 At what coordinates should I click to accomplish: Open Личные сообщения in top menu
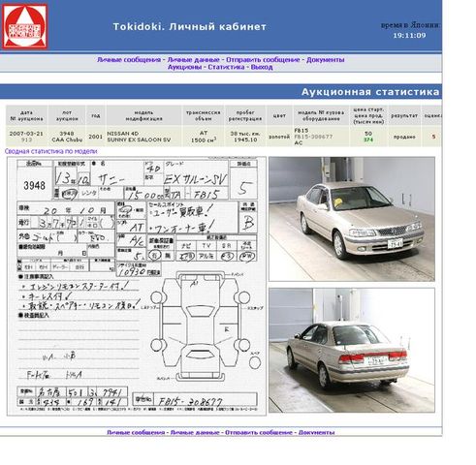(129, 60)
